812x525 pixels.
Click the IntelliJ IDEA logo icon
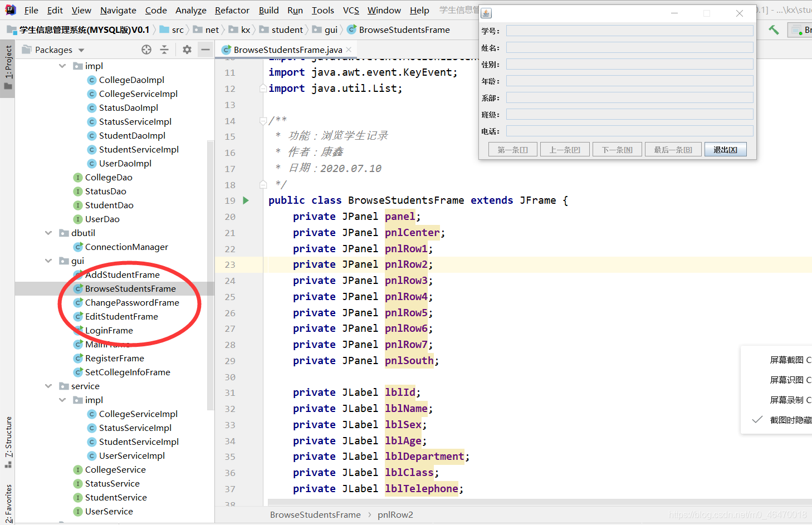tap(10, 9)
